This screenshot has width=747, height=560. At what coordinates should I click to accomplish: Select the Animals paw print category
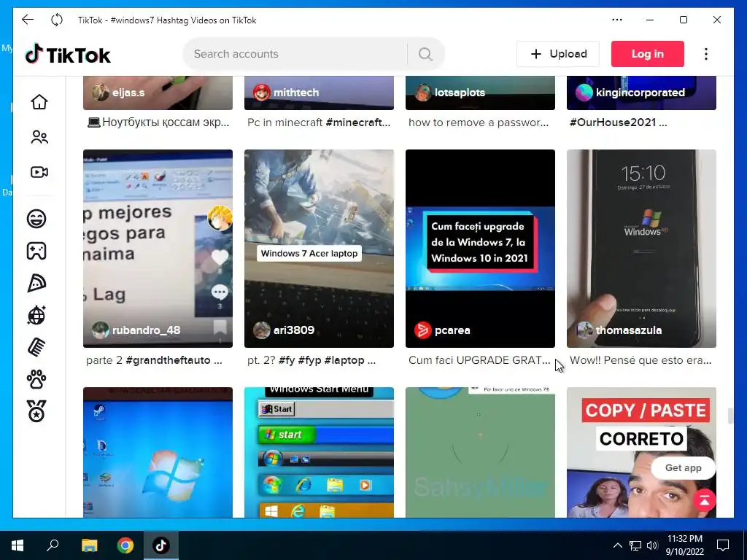coord(36,379)
